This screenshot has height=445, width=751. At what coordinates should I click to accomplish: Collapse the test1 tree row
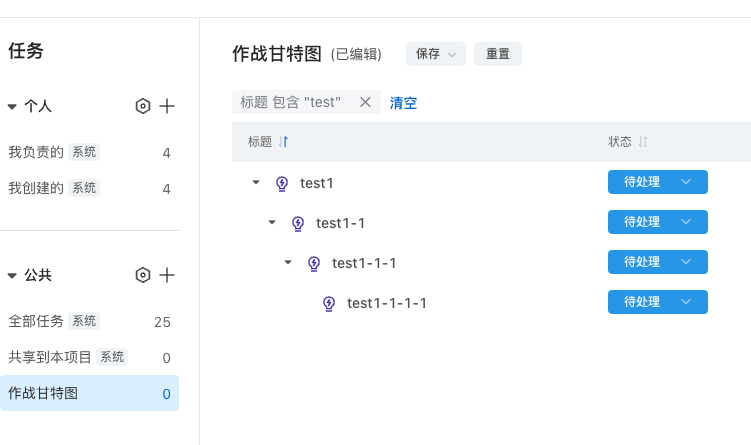[256, 182]
